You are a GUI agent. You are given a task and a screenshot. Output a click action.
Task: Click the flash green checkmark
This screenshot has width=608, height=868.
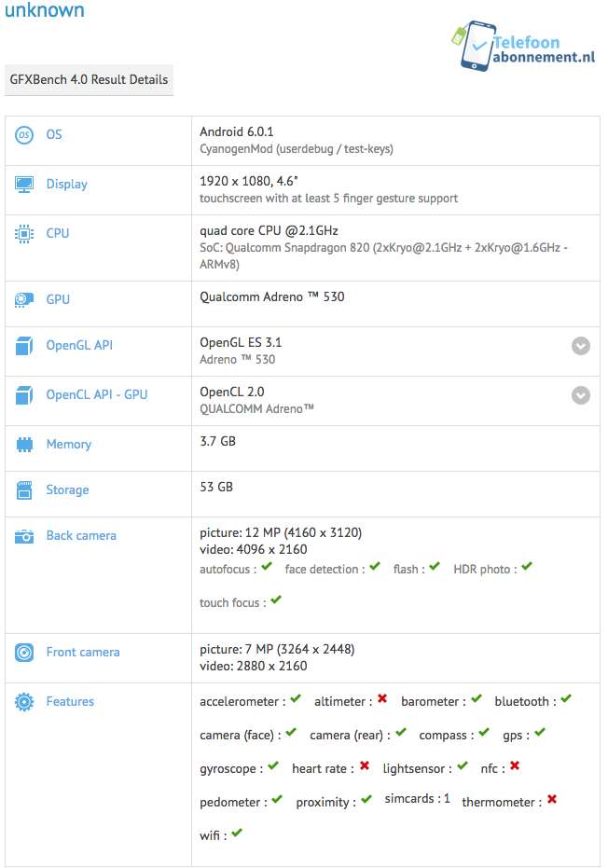435,566
